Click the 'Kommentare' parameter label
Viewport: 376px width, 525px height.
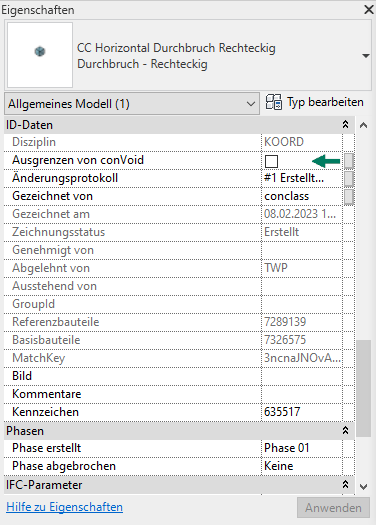pyautogui.click(x=47, y=394)
